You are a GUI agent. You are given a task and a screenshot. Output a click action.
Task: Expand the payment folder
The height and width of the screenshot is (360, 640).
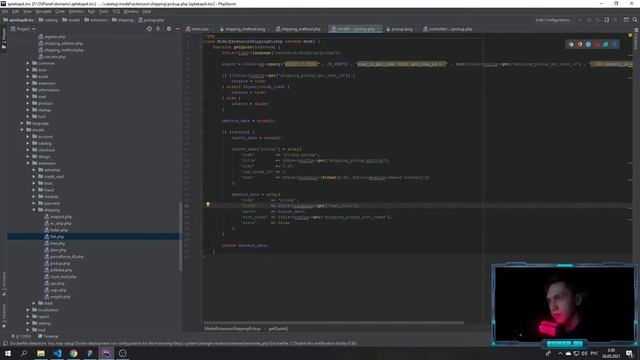click(34, 203)
